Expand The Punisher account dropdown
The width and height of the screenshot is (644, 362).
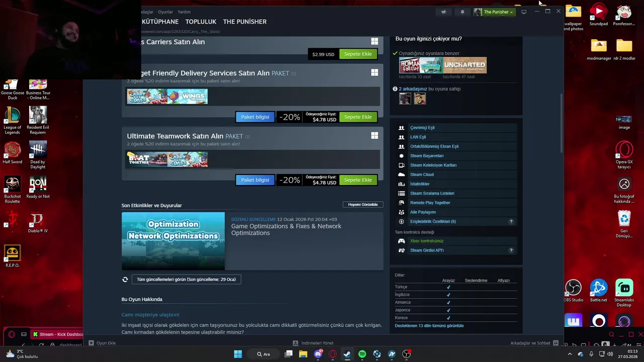coord(494,12)
